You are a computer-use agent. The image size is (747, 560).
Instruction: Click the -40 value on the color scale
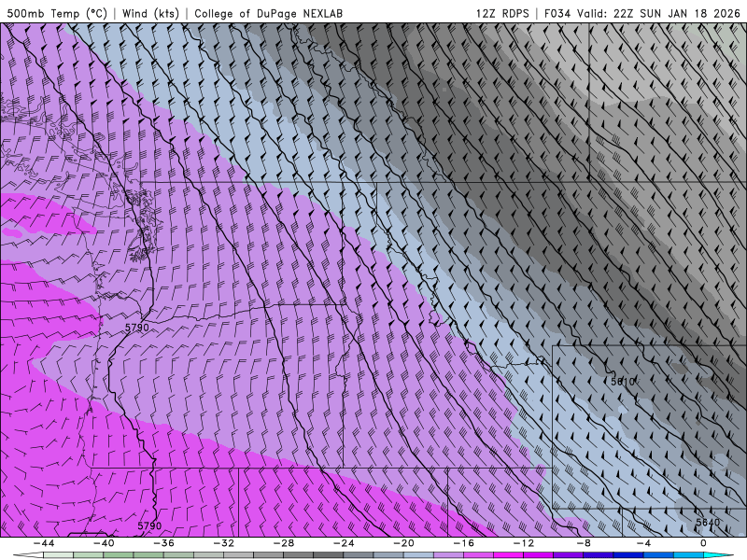[x=104, y=543]
